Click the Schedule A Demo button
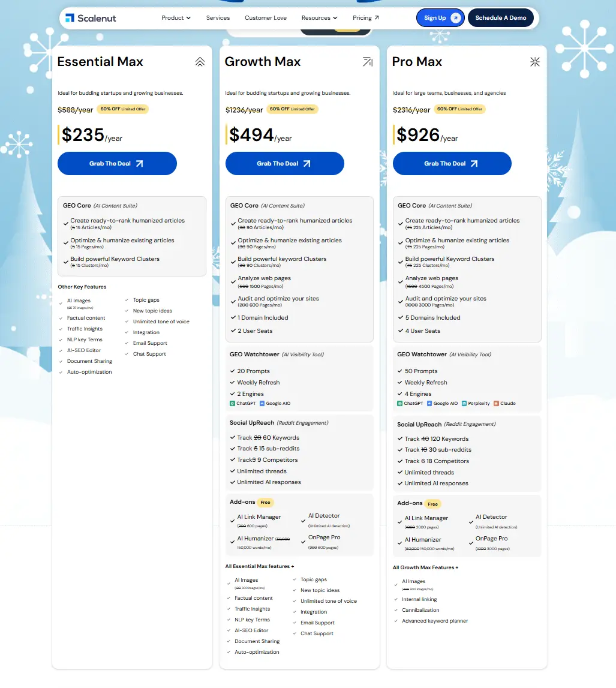 click(501, 17)
